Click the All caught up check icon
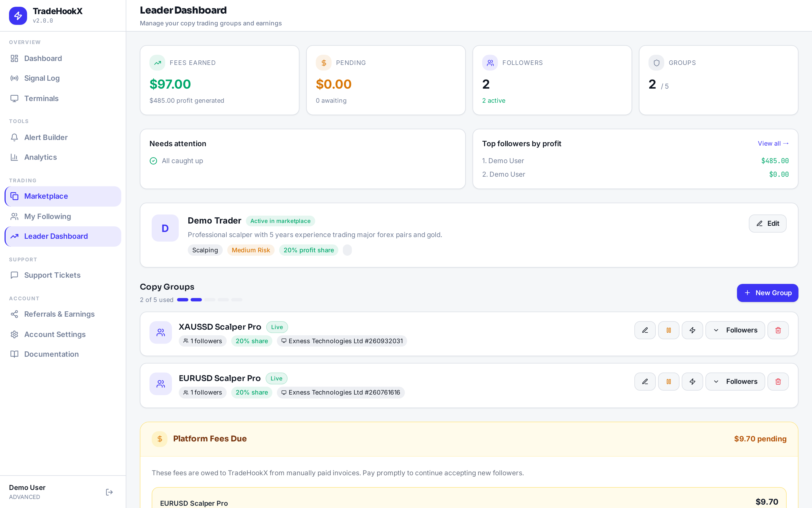This screenshot has width=812, height=508. [153, 161]
